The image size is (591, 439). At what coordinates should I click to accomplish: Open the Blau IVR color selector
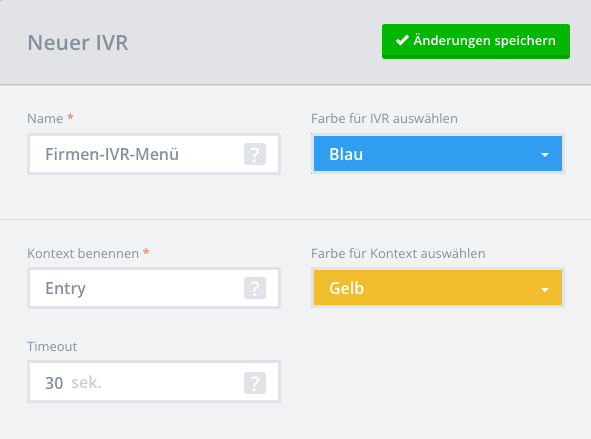click(438, 154)
